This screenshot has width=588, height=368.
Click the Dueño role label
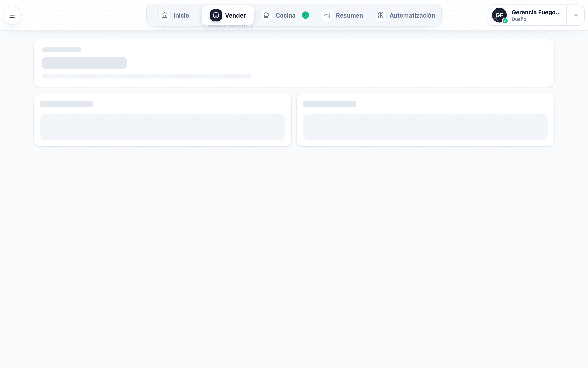(x=519, y=19)
